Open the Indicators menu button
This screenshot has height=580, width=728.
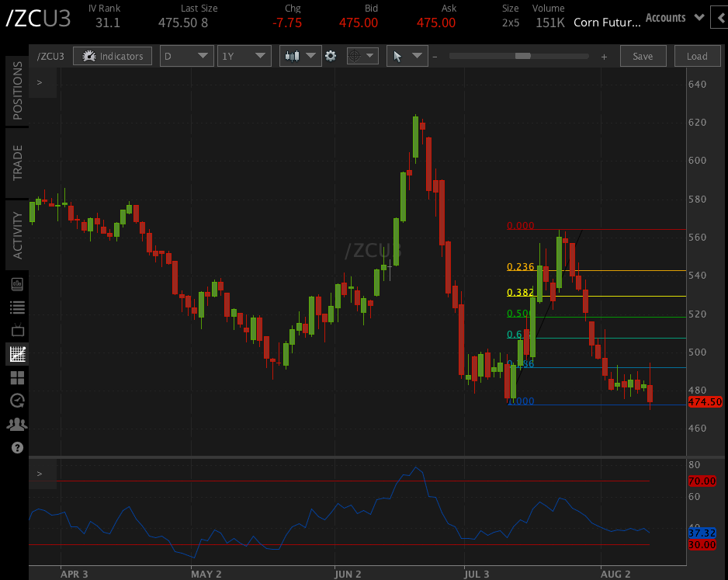coord(113,56)
